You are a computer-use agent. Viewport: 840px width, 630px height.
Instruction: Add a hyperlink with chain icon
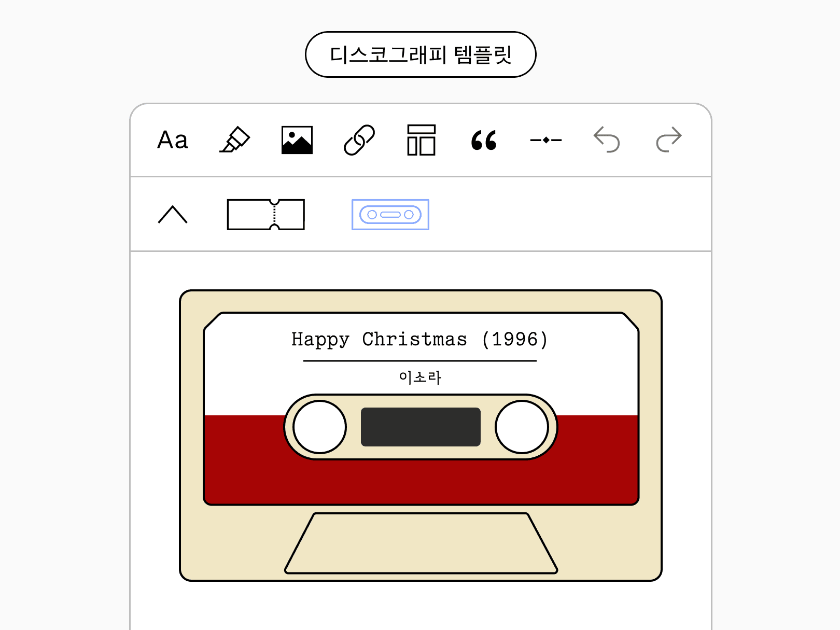359,140
